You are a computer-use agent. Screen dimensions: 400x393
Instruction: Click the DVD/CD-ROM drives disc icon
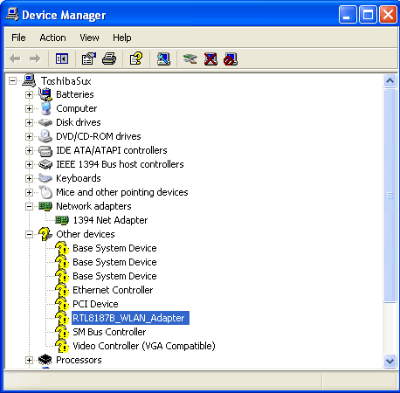coord(45,136)
